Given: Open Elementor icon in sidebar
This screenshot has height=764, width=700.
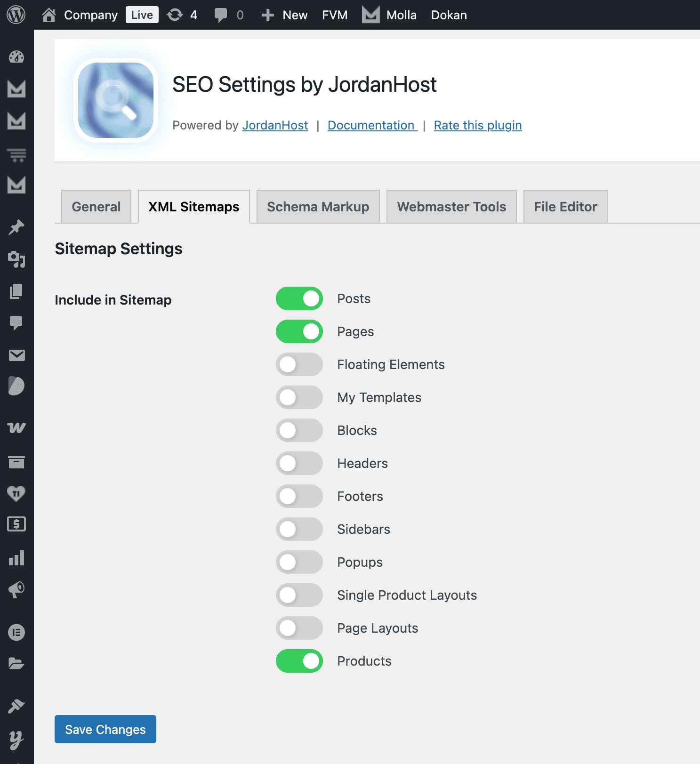Looking at the screenshot, I should (x=16, y=632).
